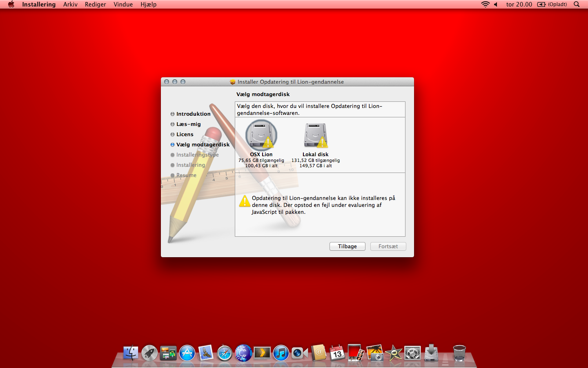The width and height of the screenshot is (588, 368).
Task: Open iTunes from the Dock
Action: [281, 353]
